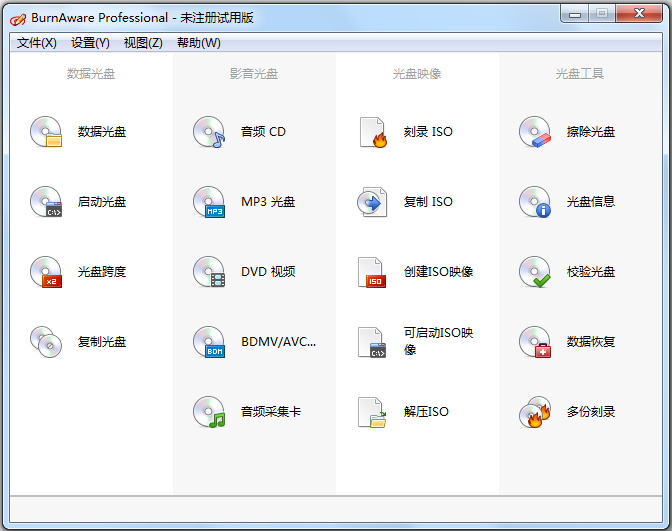Choose the 启动光盘 text label

click(x=102, y=201)
